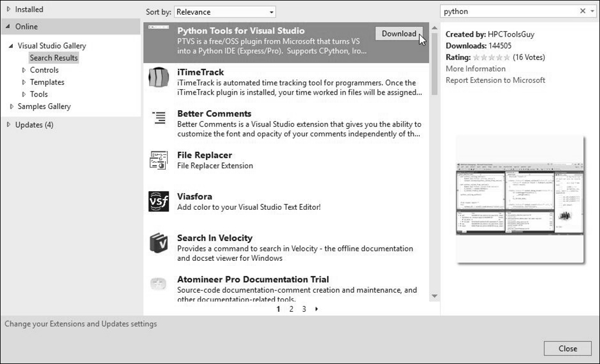
Task: Click the Viasfora vsf icon
Action: [x=158, y=202]
